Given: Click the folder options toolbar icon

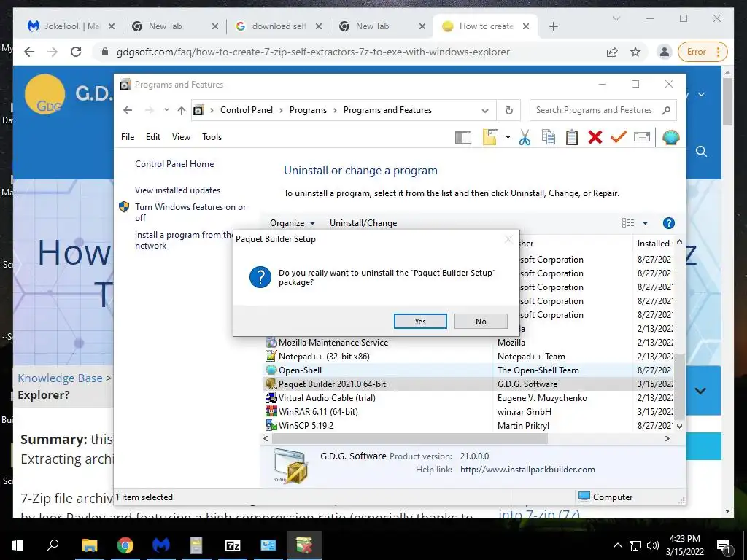Looking at the screenshot, I should pyautogui.click(x=490, y=138).
